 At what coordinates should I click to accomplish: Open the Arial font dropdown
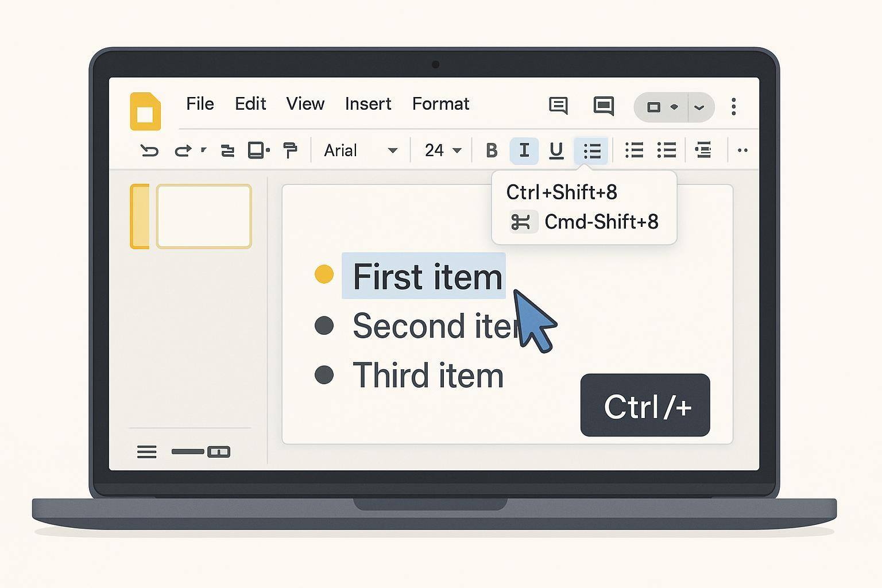361,150
